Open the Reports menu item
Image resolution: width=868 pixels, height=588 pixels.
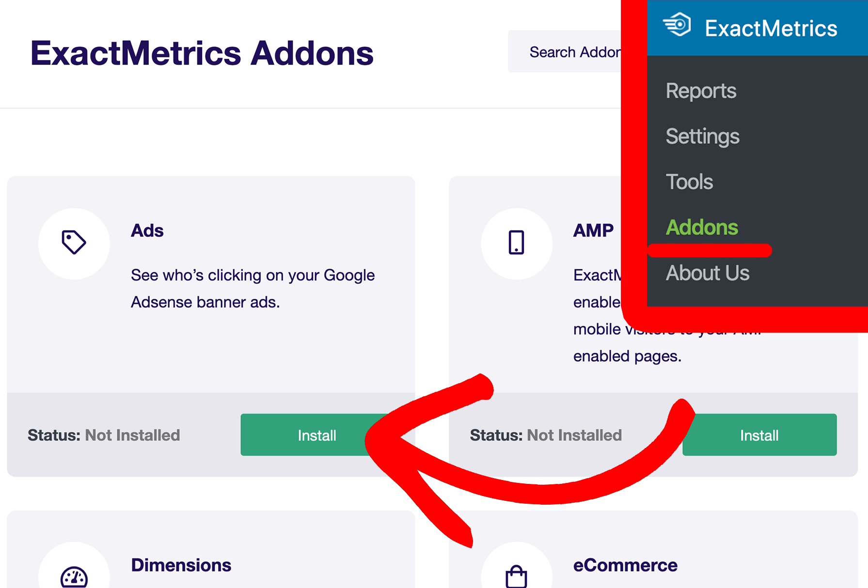[701, 91]
